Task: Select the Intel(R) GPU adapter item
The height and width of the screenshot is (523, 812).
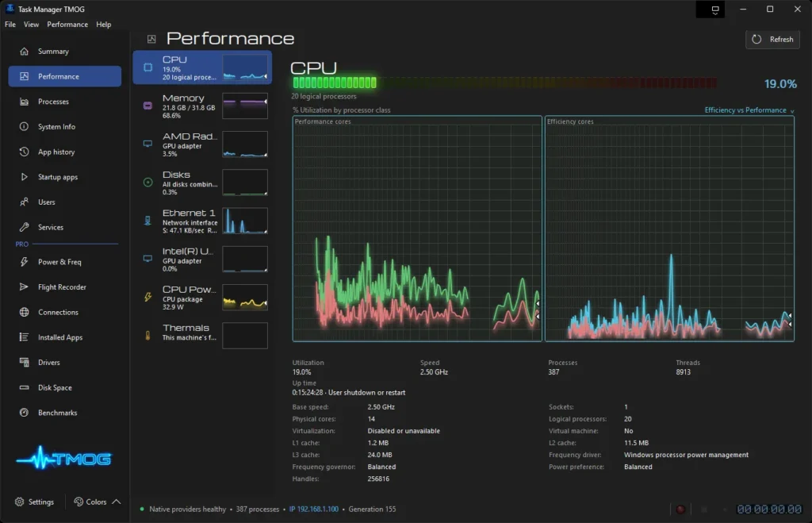Action: (202, 260)
